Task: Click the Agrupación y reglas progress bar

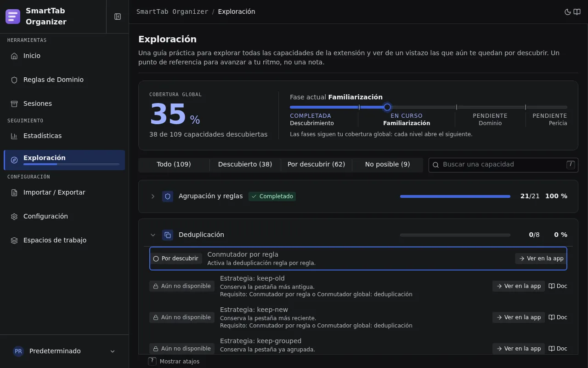Action: tap(455, 196)
